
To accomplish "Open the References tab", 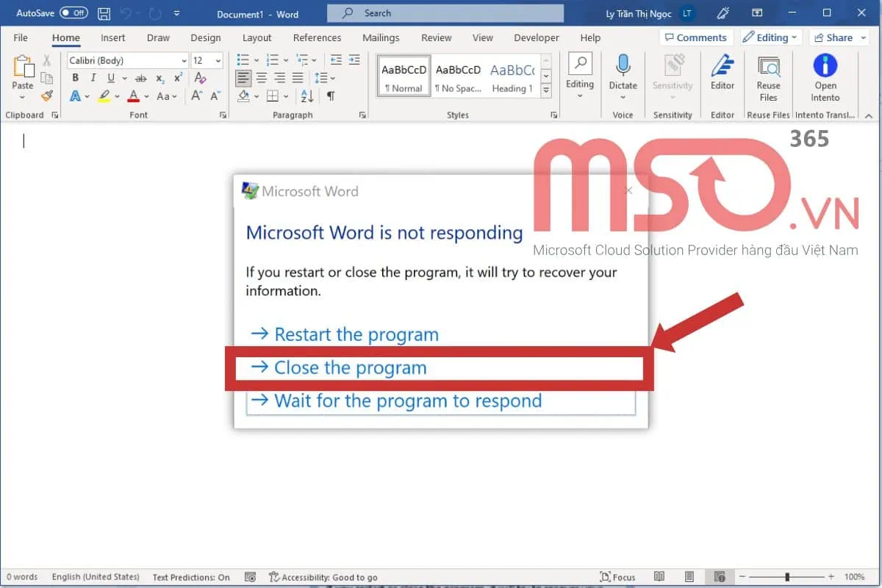I will point(317,37).
